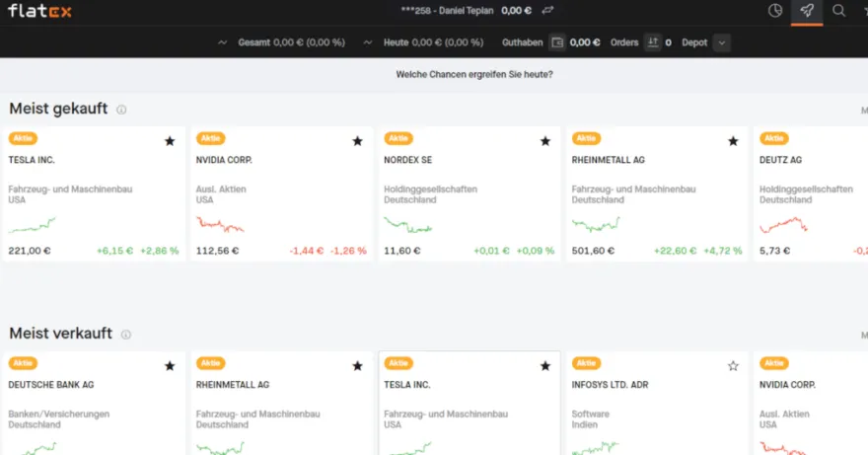Open RHEINMETALL AG title in Meist verkauft

[x=233, y=385]
